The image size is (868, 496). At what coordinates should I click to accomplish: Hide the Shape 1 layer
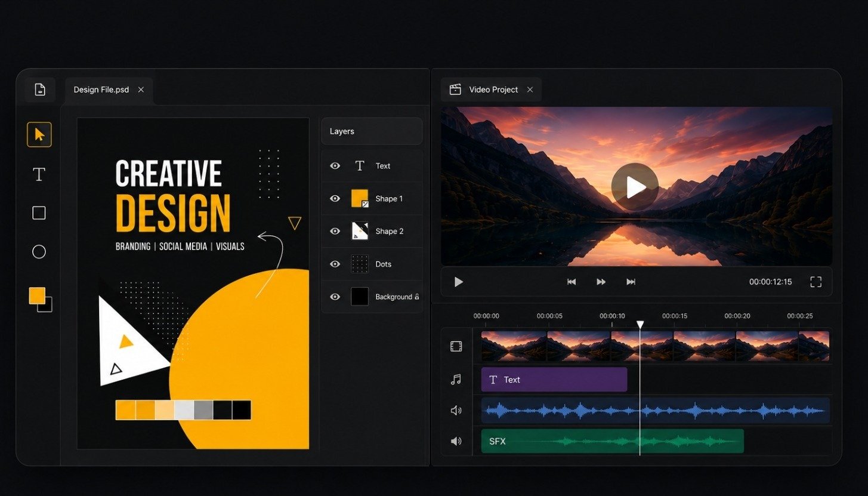coord(335,199)
